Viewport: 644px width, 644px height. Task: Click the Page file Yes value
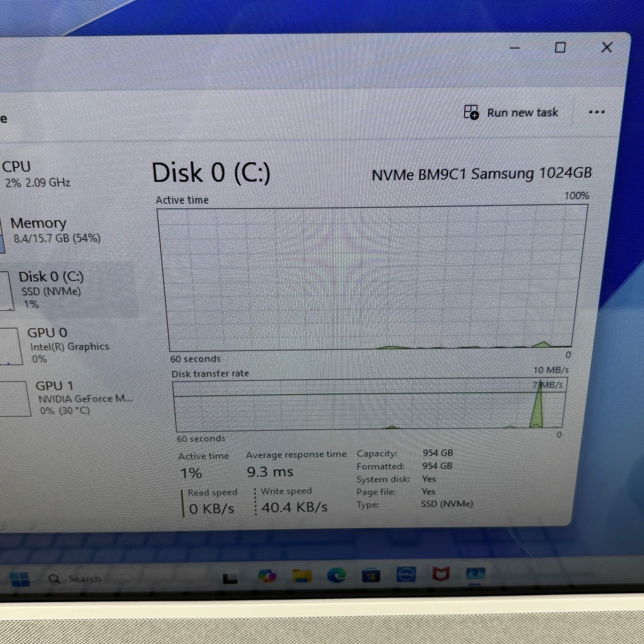(x=428, y=491)
